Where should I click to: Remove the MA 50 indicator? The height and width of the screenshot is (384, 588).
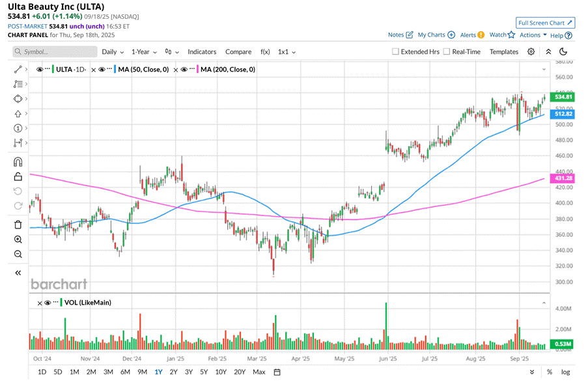click(x=94, y=70)
